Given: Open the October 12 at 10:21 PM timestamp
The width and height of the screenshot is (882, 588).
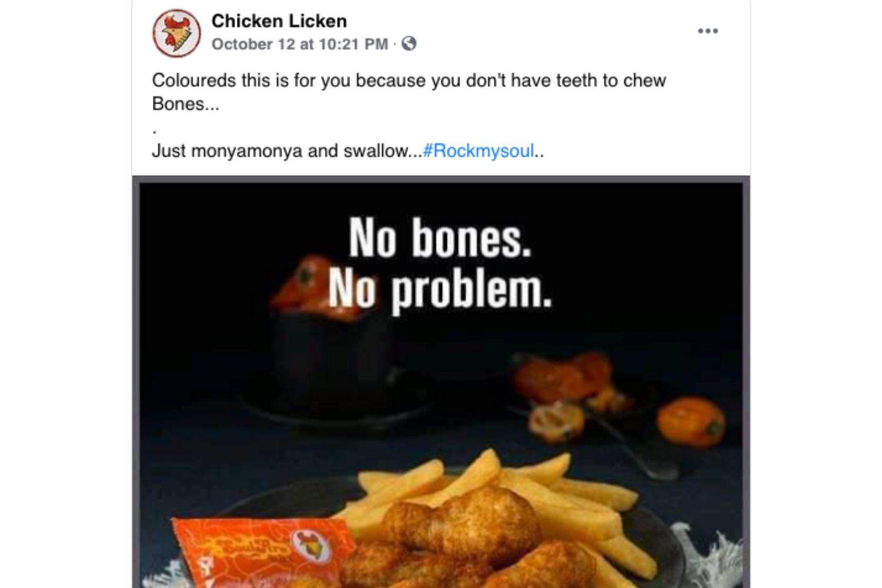Looking at the screenshot, I should (x=299, y=44).
